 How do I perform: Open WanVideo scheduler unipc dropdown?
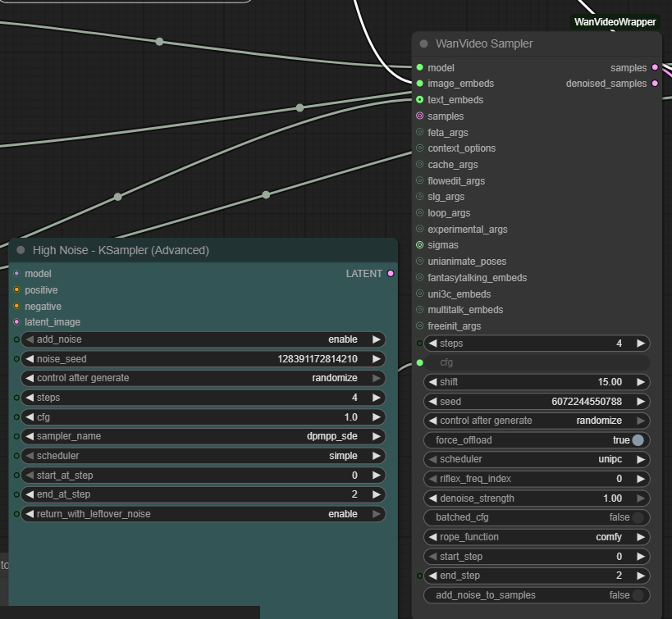537,459
